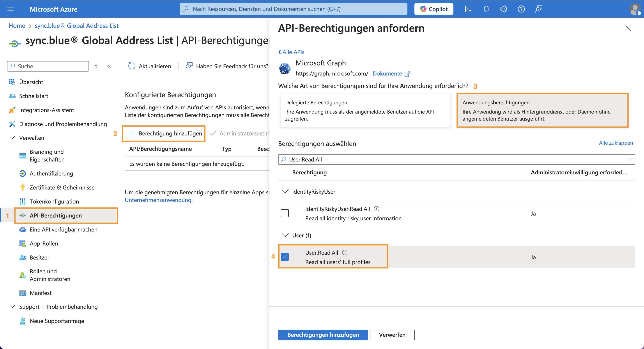
Task: Open Diagnose und Problembehandlung
Action: 63,124
